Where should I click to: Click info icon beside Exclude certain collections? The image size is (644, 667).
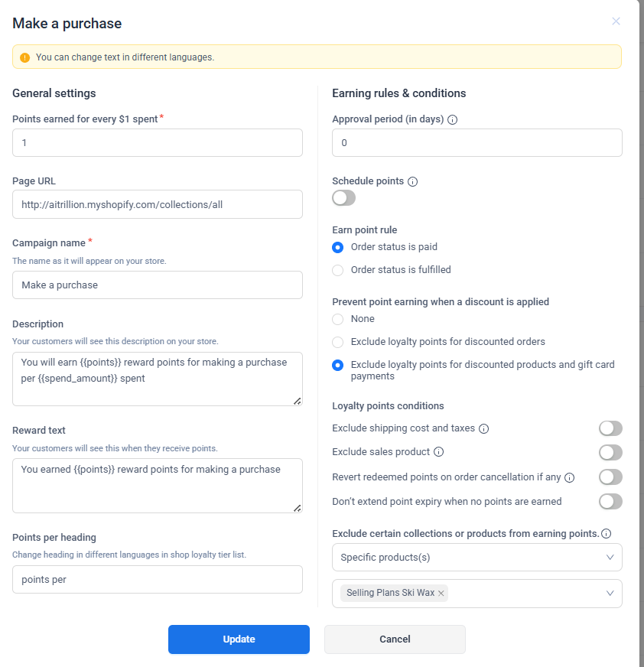click(x=607, y=534)
